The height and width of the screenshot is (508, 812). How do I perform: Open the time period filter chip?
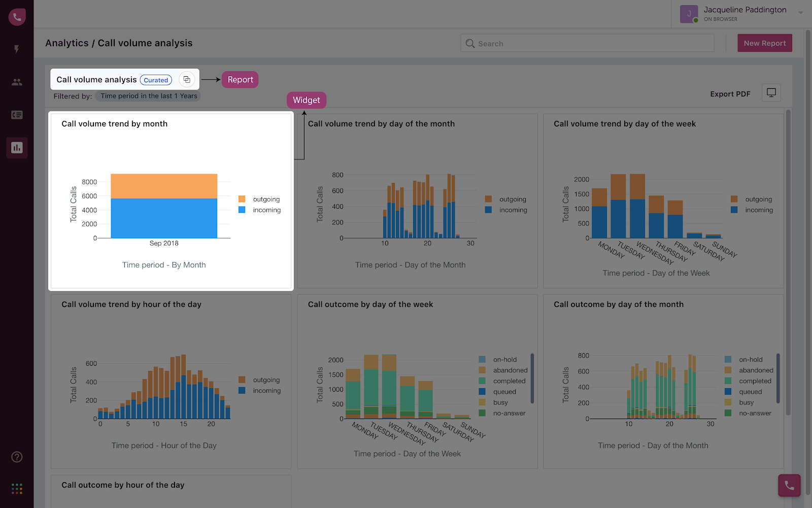click(x=148, y=96)
